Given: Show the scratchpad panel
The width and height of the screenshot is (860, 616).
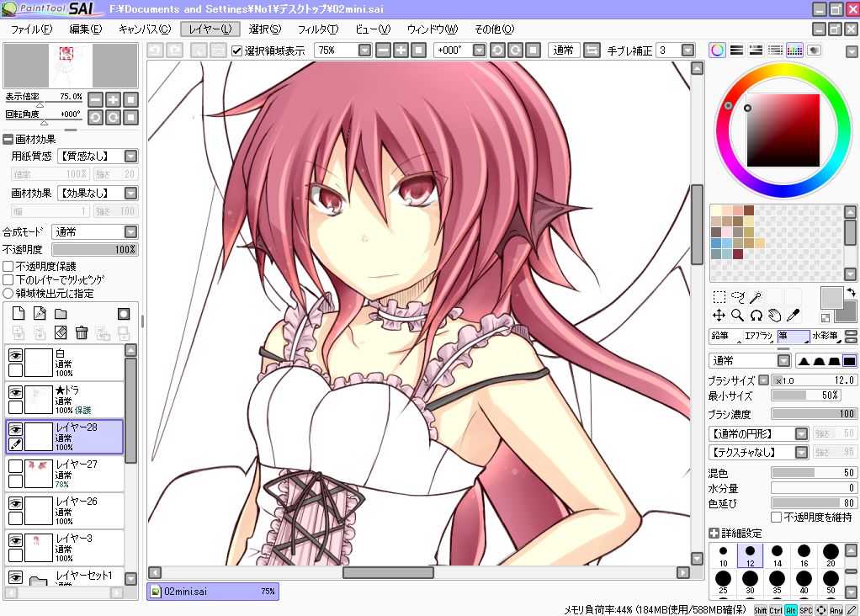Looking at the screenshot, I should [x=814, y=50].
